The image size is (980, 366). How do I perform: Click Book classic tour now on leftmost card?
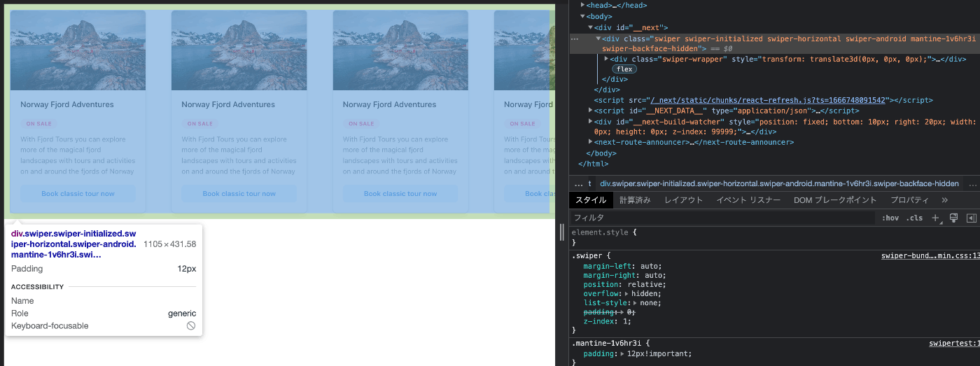(78, 194)
